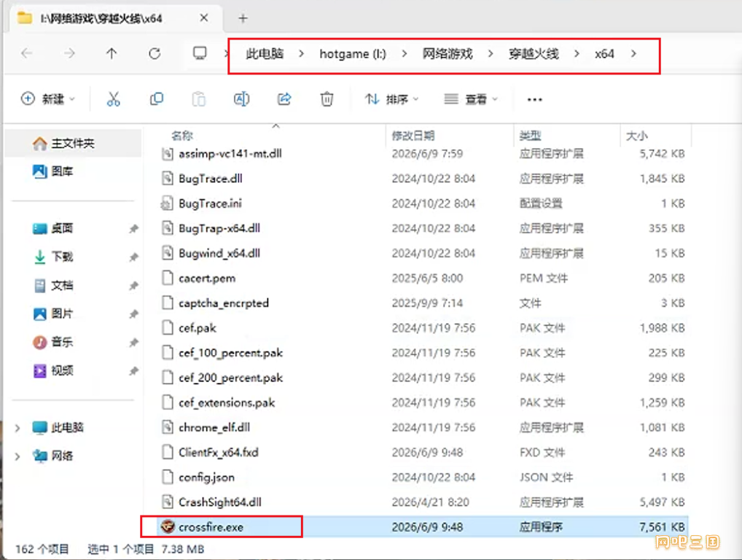Open 下载 (Downloads) in sidebar
742x560 pixels.
[52, 257]
